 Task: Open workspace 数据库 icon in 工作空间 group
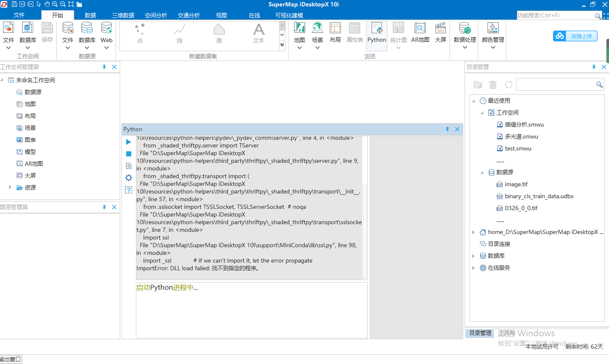[x=28, y=28]
